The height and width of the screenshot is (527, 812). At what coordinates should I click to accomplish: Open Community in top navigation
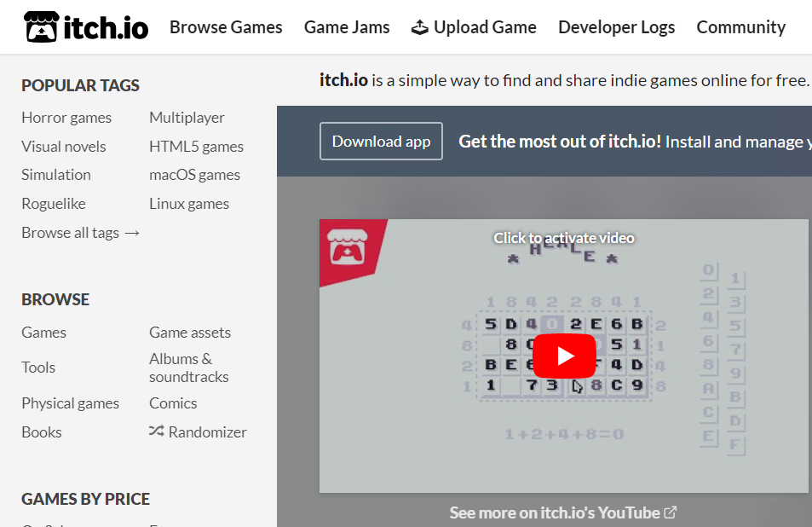pyautogui.click(x=740, y=27)
